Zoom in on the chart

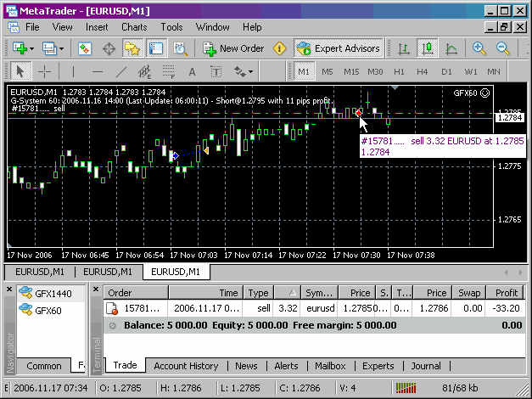click(x=479, y=48)
